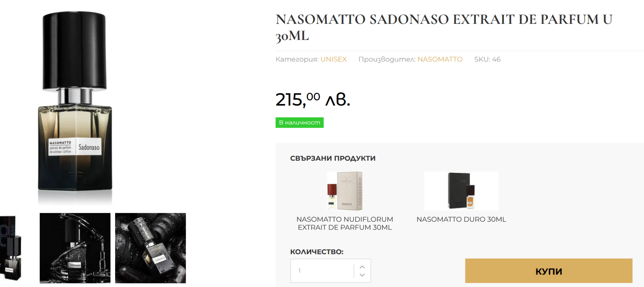The height and width of the screenshot is (287, 644).
Task: Click the Свързани продукти heading
Action: coord(332,158)
